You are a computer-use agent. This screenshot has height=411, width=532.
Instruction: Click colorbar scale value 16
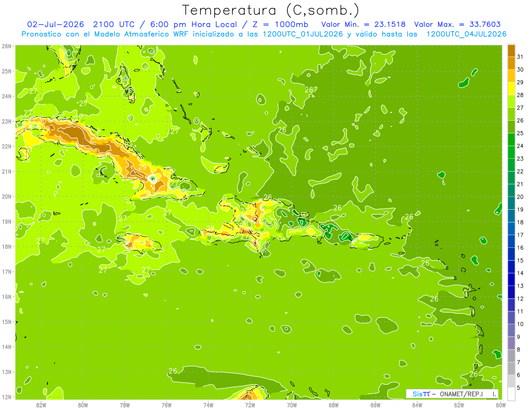click(x=520, y=247)
